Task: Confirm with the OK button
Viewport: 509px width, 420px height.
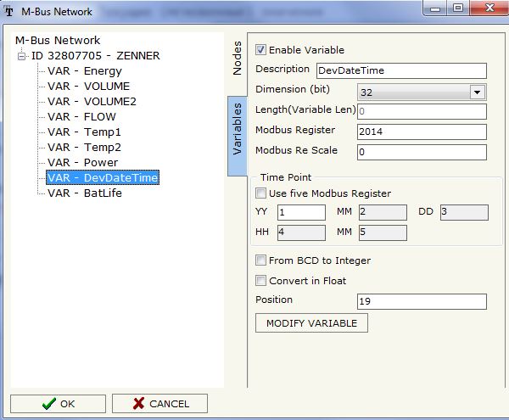Action: pos(56,404)
